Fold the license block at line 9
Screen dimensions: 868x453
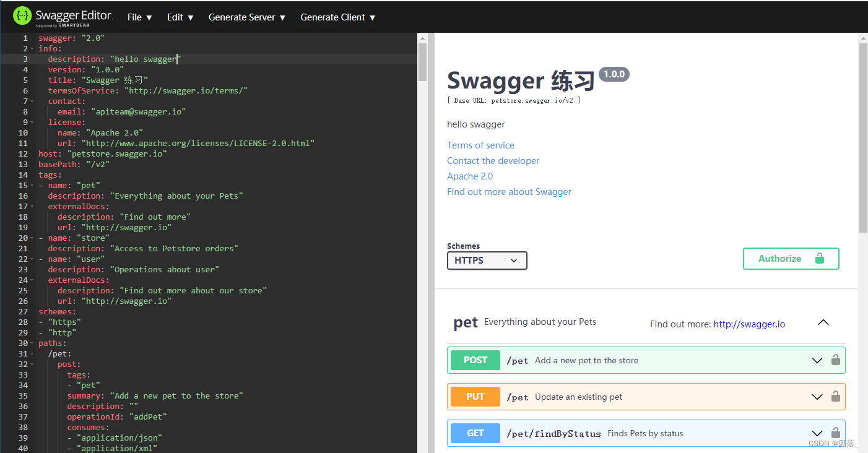point(32,122)
